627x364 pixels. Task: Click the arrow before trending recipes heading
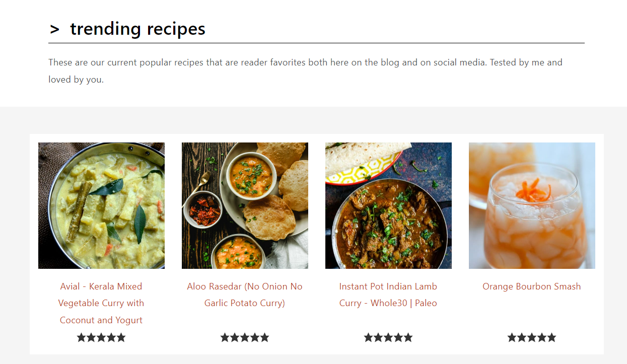[54, 29]
